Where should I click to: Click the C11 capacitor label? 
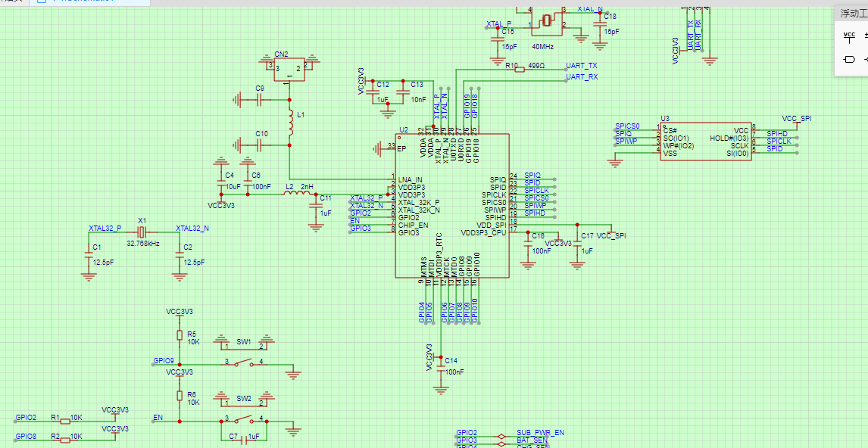pyautogui.click(x=326, y=198)
